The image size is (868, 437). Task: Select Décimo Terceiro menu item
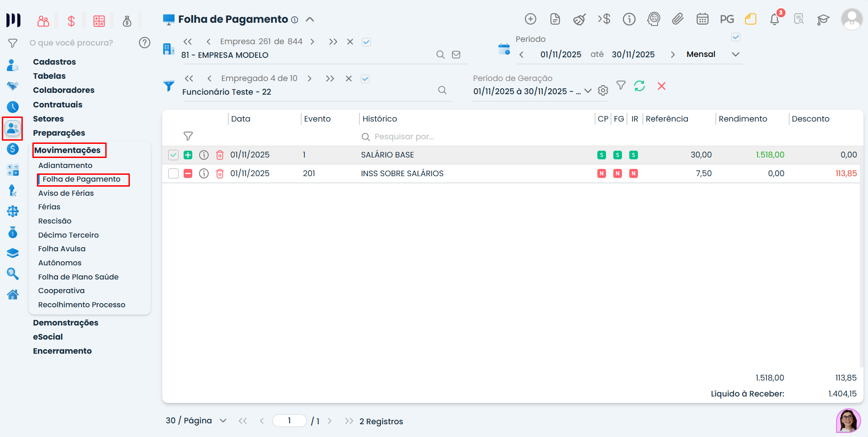click(68, 235)
